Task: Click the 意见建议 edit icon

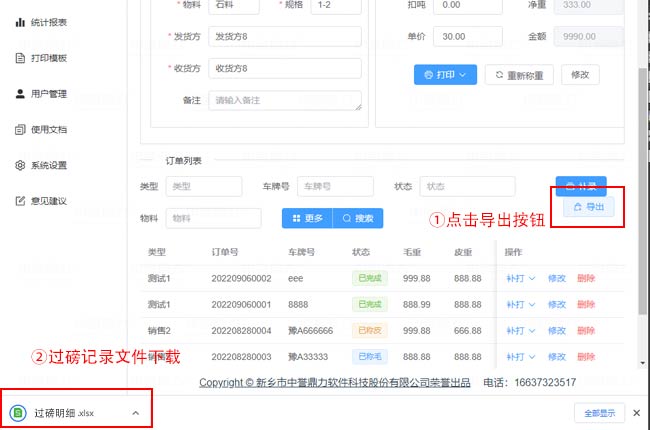Action: (x=20, y=201)
